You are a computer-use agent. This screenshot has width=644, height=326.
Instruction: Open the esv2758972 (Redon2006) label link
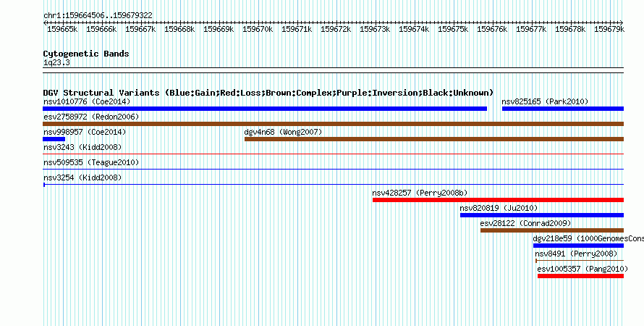[91, 117]
